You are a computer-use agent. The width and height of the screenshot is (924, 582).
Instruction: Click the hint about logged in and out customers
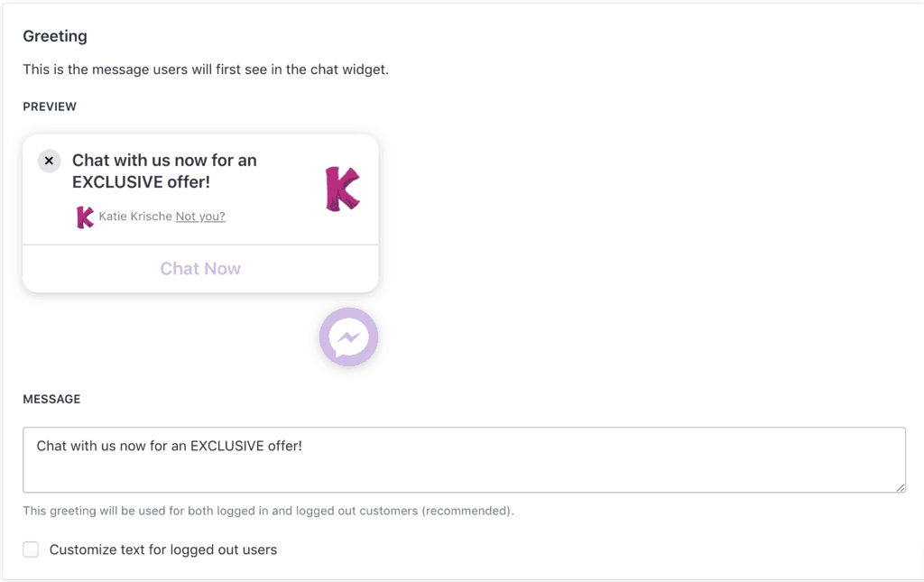click(268, 511)
